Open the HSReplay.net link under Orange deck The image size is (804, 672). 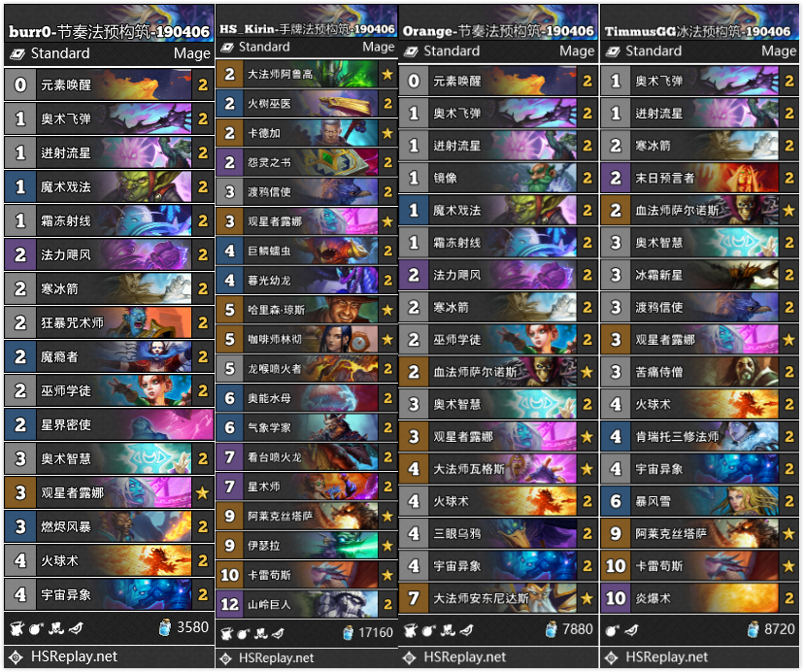(464, 656)
